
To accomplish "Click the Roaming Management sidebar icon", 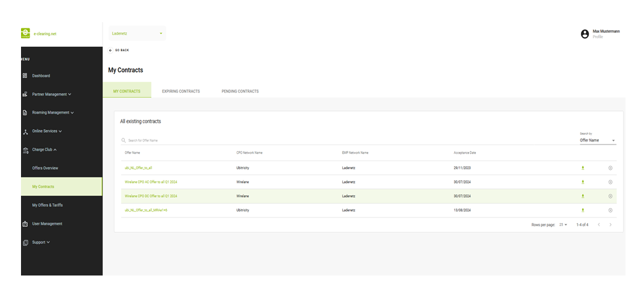I will pos(25,112).
